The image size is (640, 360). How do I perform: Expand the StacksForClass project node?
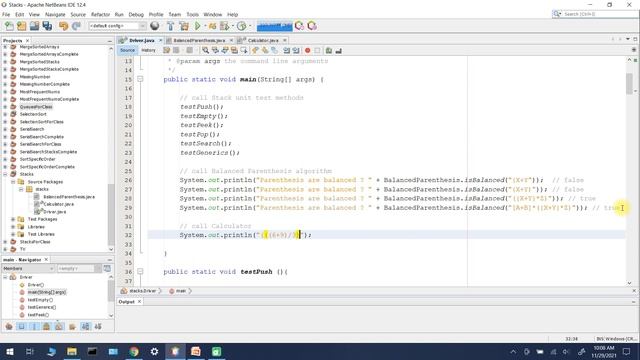5,242
